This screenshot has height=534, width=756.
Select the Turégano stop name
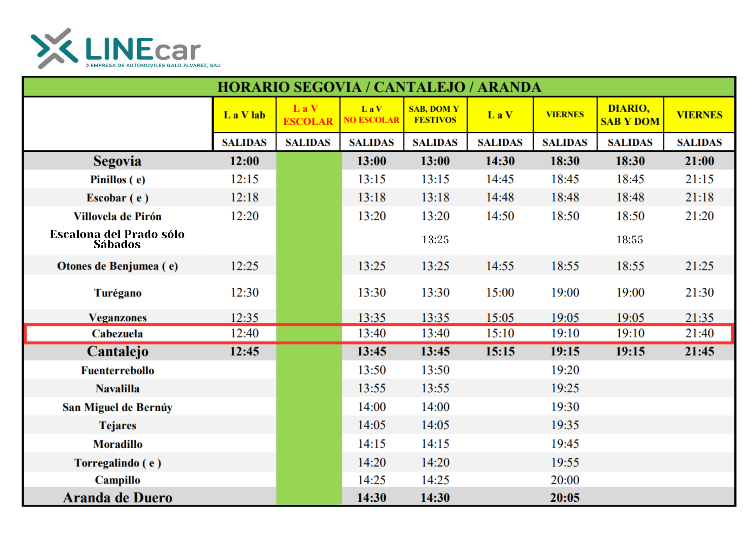[118, 293]
